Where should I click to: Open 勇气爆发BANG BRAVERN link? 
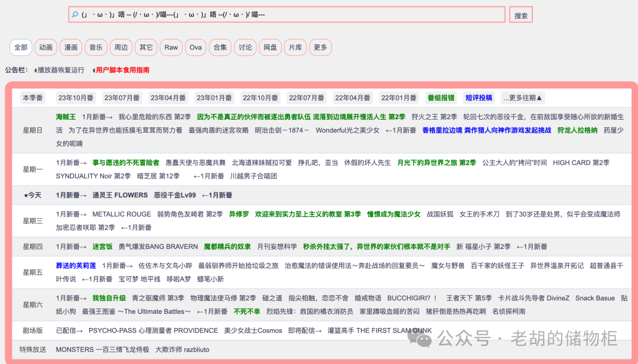(158, 247)
